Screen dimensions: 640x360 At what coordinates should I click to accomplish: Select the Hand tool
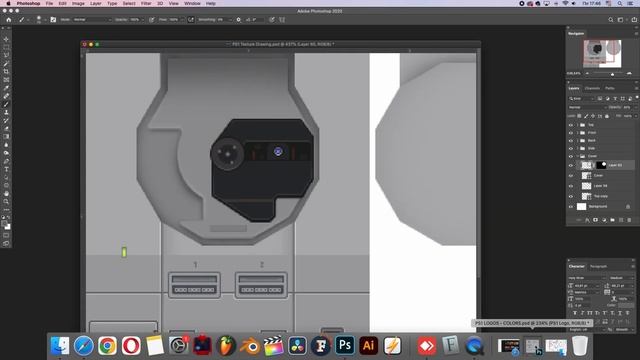click(x=6, y=193)
